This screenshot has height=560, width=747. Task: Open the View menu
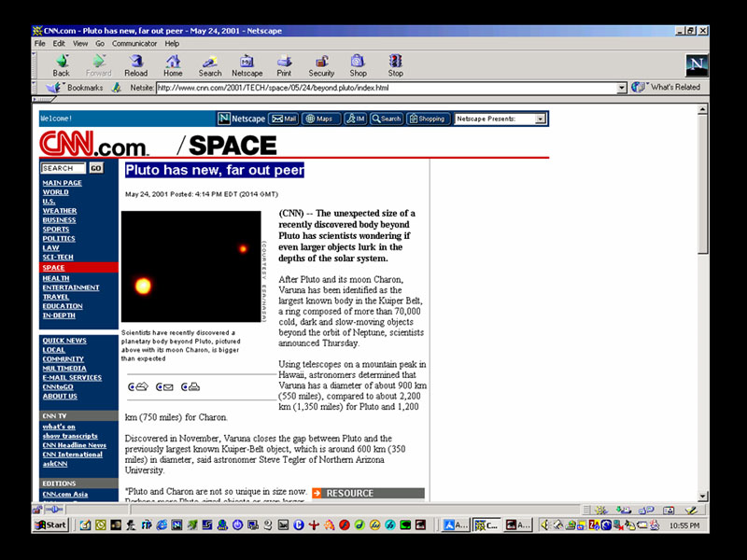click(x=80, y=43)
